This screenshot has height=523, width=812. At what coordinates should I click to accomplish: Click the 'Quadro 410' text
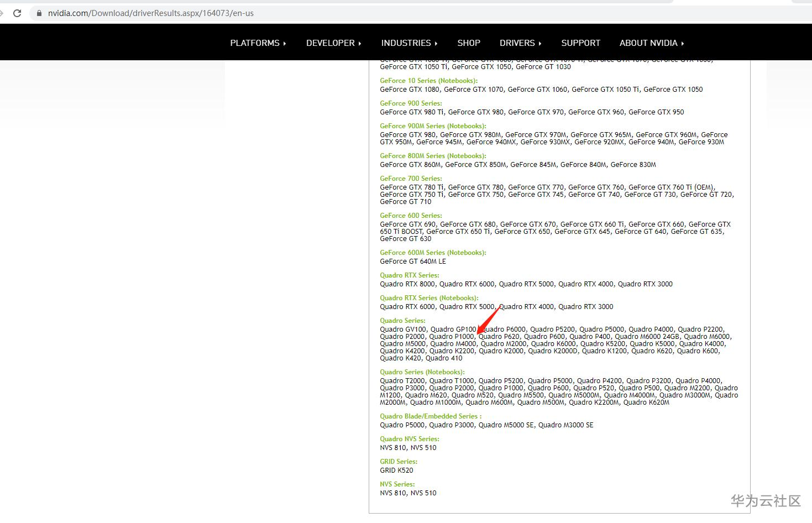(444, 358)
